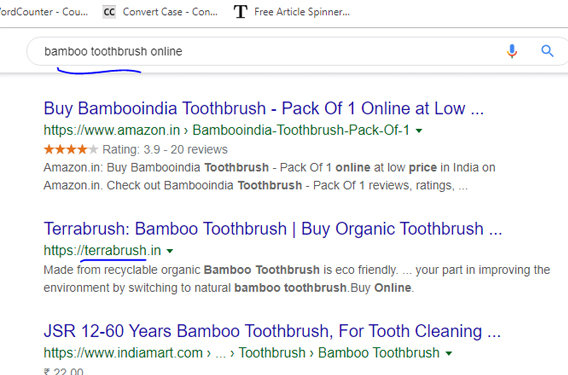Viewport: 568px width, 375px height.
Task: Open Buy Bambooindia Toothbrush result title
Action: tap(264, 108)
